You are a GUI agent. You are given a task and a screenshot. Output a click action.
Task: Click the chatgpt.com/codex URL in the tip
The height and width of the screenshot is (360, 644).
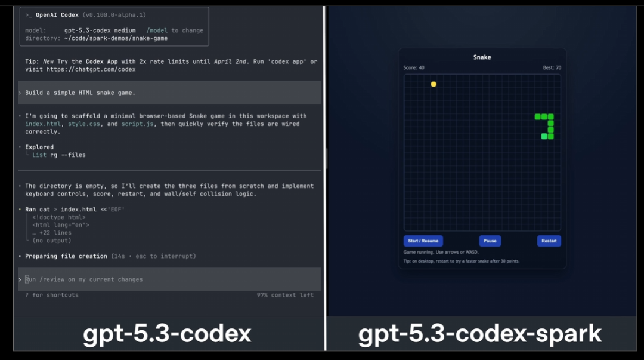pos(91,69)
